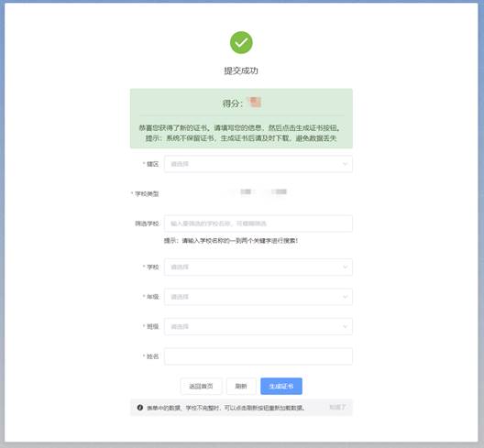This screenshot has height=448, width=484.
Task: Click the info icon in bottom notice
Action: click(140, 408)
